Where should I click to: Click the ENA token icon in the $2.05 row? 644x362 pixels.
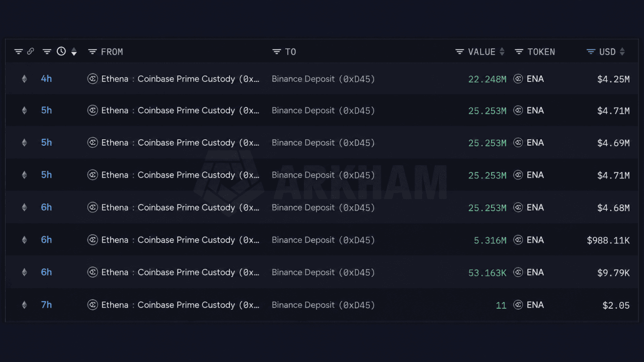coord(518,305)
